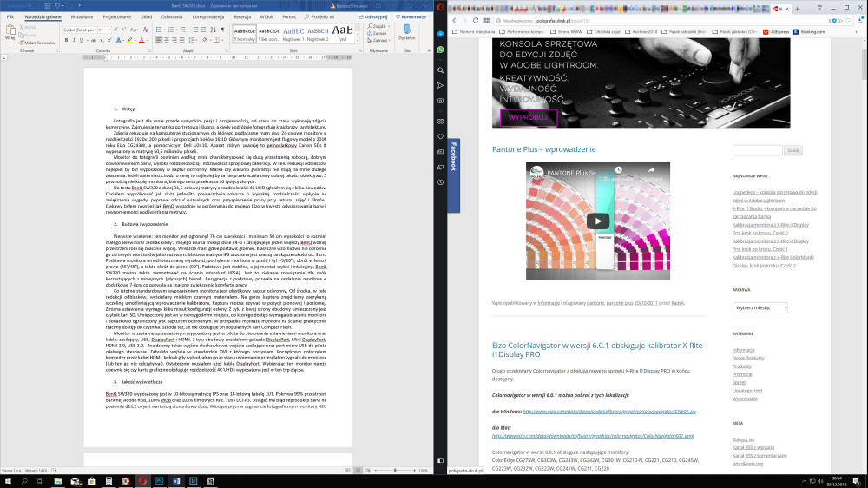Open the 'Pantone Plus – wprowadzenie' post
The height and width of the screenshot is (488, 868).
click(x=543, y=149)
